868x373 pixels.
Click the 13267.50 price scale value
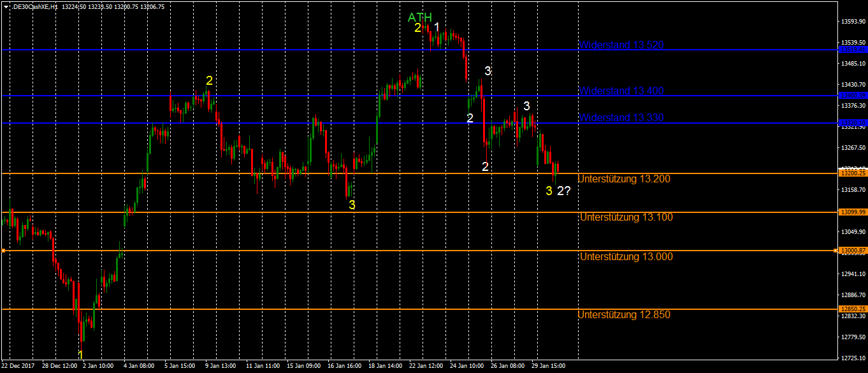pos(853,148)
